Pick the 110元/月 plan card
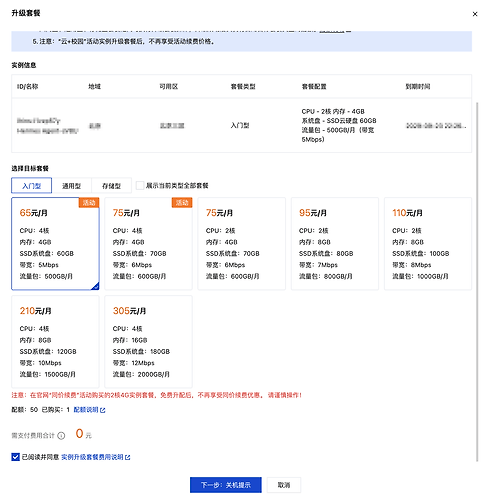 tap(428, 243)
